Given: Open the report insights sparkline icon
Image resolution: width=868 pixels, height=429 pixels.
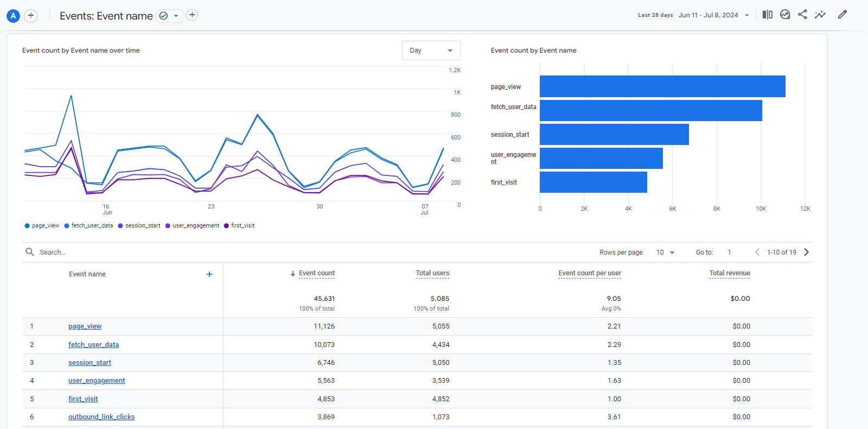Looking at the screenshot, I should coord(820,15).
